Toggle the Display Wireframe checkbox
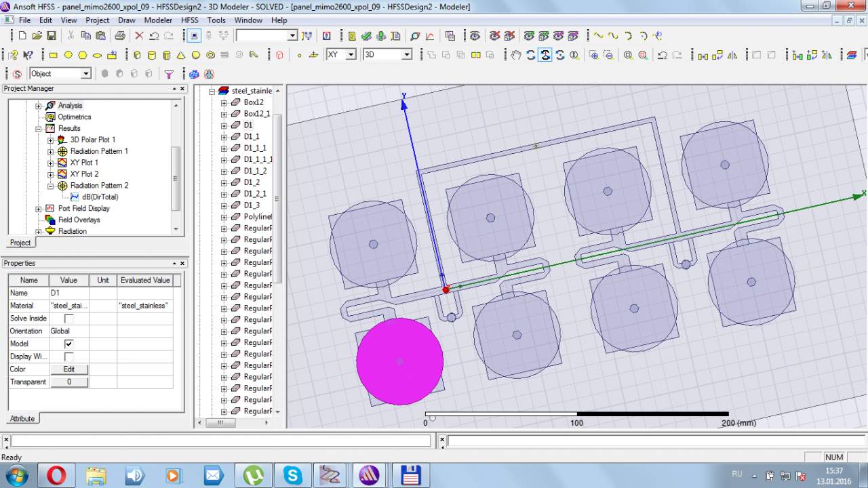The height and width of the screenshot is (488, 868). [x=68, y=357]
